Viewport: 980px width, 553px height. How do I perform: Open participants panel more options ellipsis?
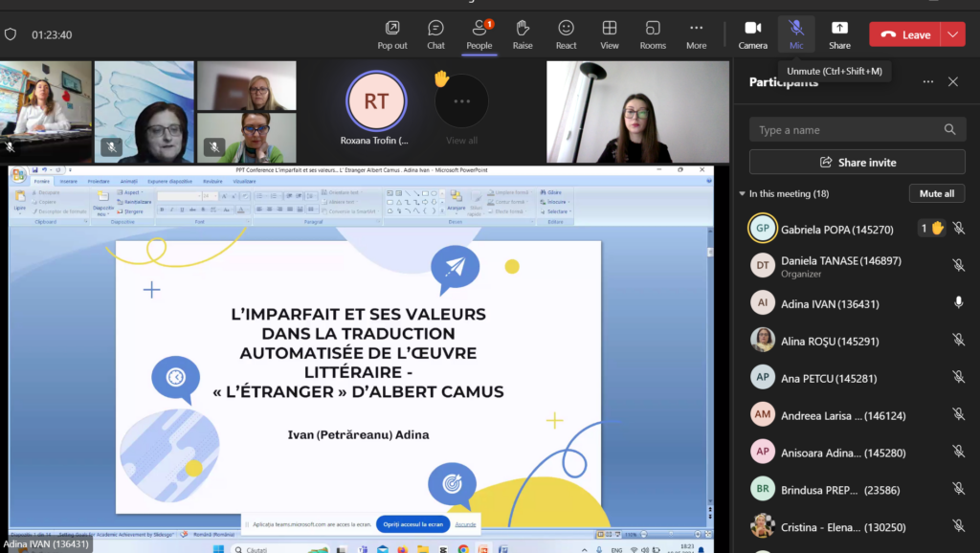tap(927, 82)
